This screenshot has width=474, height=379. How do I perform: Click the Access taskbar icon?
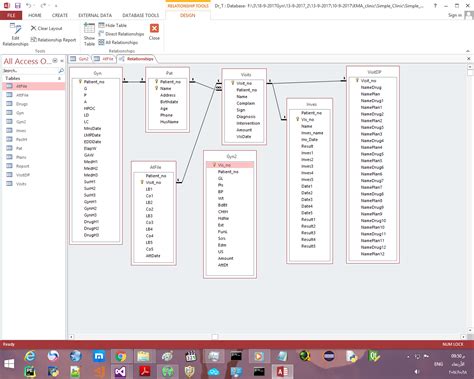(x=282, y=371)
